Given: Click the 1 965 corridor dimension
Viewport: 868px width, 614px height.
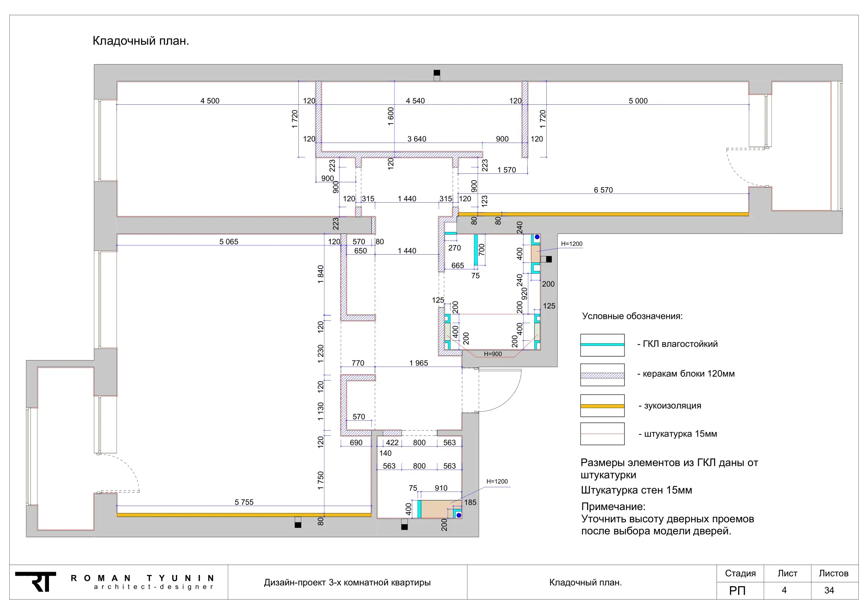Looking at the screenshot, I should pos(419,363).
